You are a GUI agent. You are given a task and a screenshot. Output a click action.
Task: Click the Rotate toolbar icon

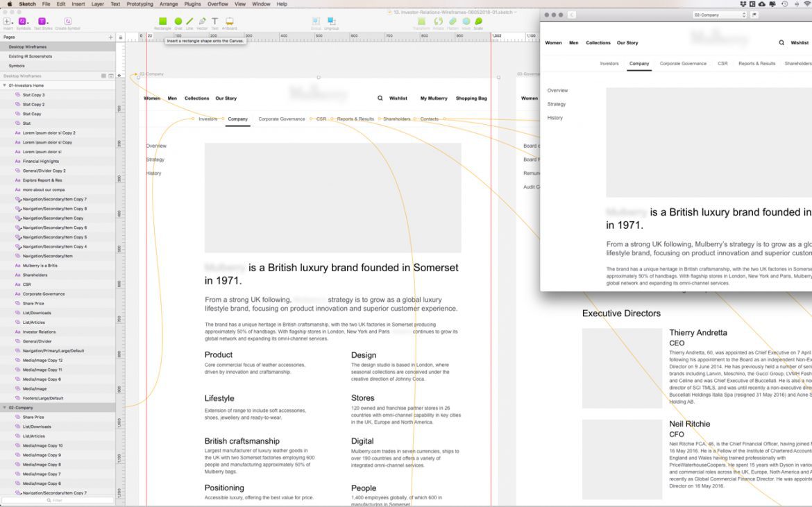tap(439, 22)
